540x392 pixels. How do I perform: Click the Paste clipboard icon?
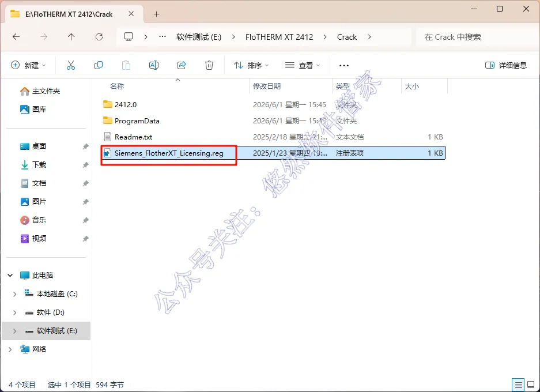click(x=126, y=65)
